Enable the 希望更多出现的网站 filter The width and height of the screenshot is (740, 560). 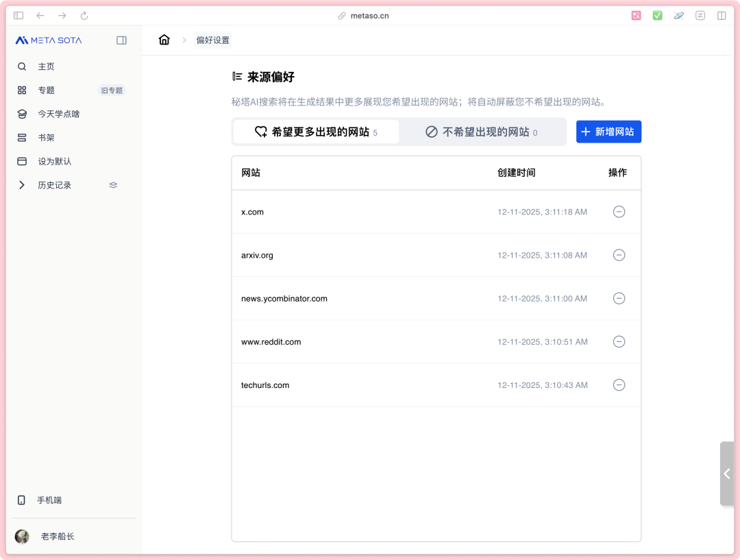click(316, 132)
